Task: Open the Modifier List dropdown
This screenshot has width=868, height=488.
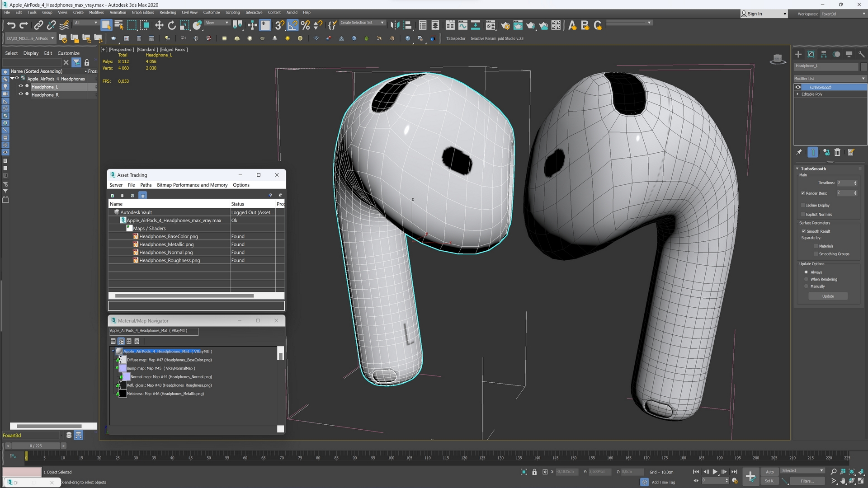Action: [x=830, y=79]
